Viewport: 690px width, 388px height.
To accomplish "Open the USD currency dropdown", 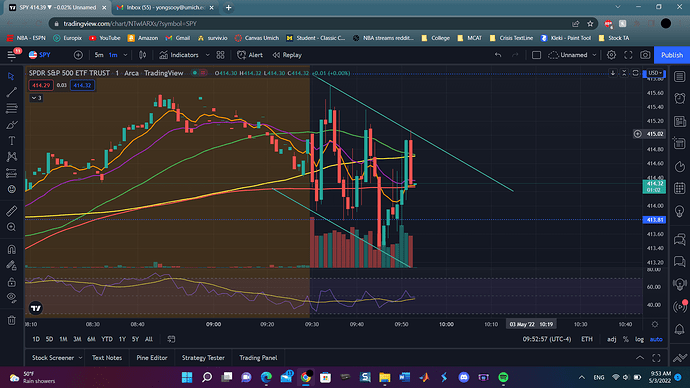I will click(654, 73).
